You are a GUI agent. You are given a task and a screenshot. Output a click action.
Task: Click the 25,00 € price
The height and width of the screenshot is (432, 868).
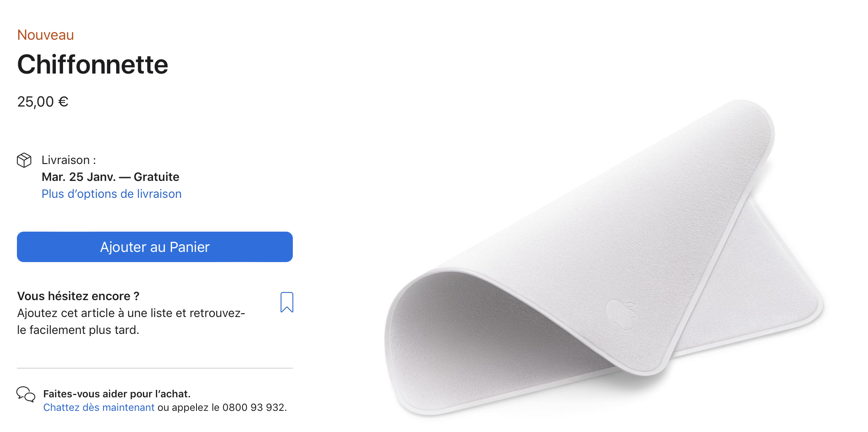coord(43,102)
